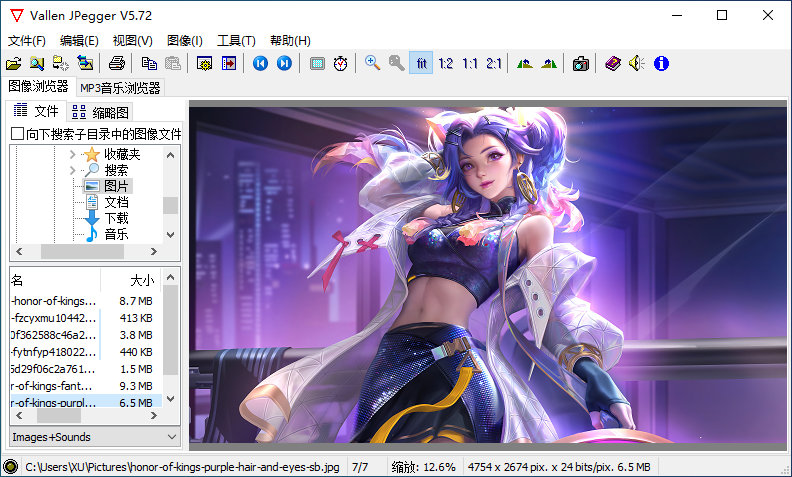The image size is (792, 477).
Task: Click folder tree horizontal scroll right arrow
Action: tap(154, 251)
